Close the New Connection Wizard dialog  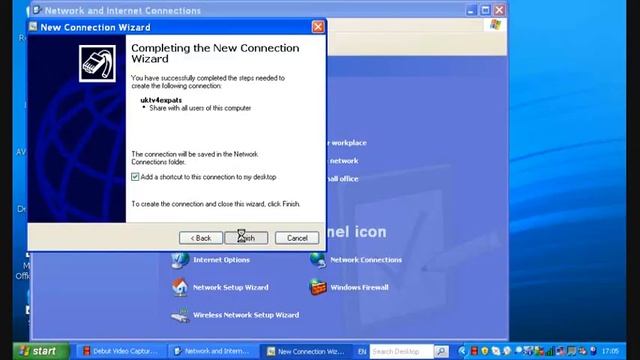[318, 27]
